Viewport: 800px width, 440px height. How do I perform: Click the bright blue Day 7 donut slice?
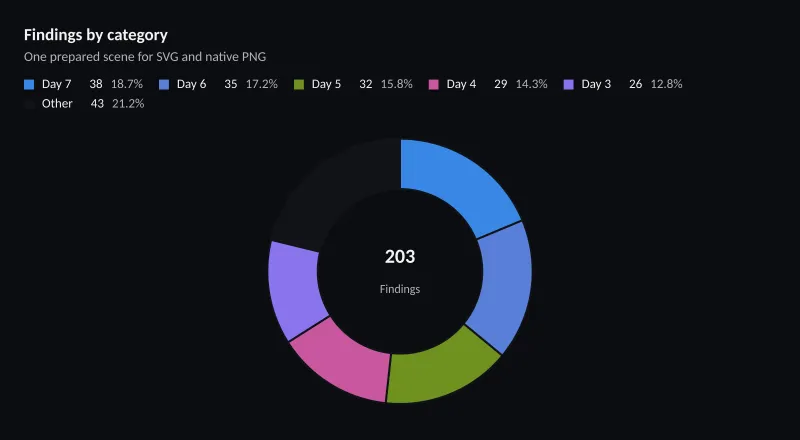pyautogui.click(x=456, y=184)
